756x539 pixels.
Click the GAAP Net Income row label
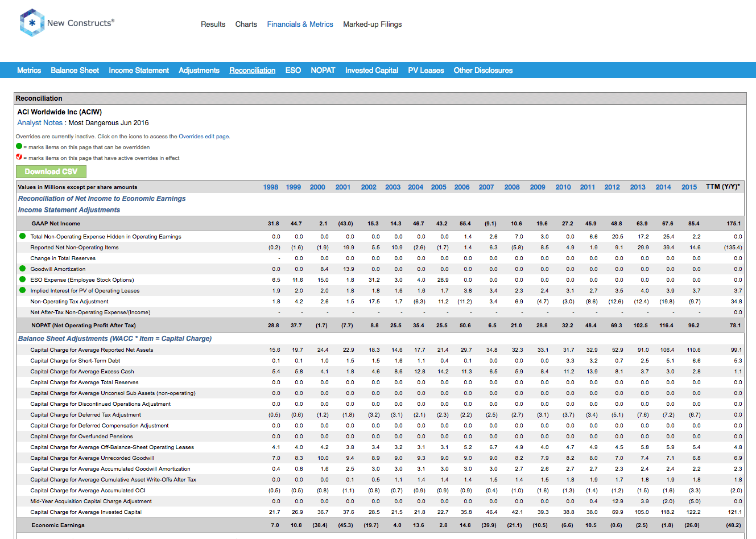pos(56,224)
